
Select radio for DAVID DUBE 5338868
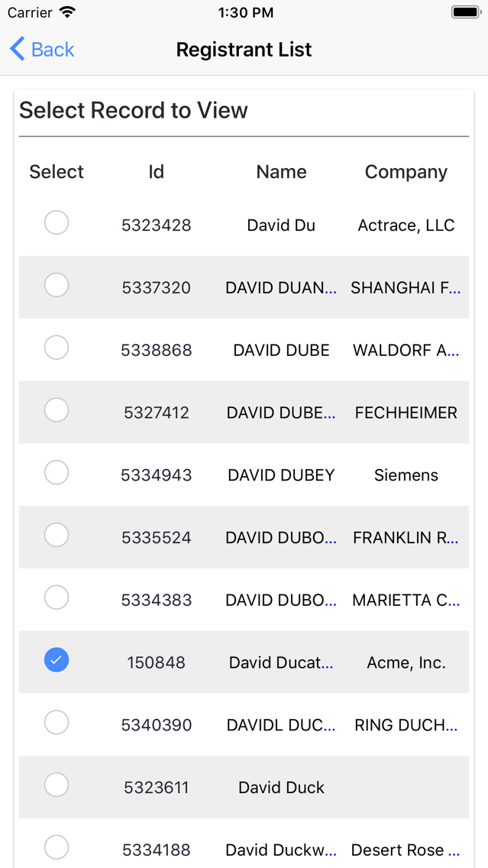point(57,348)
